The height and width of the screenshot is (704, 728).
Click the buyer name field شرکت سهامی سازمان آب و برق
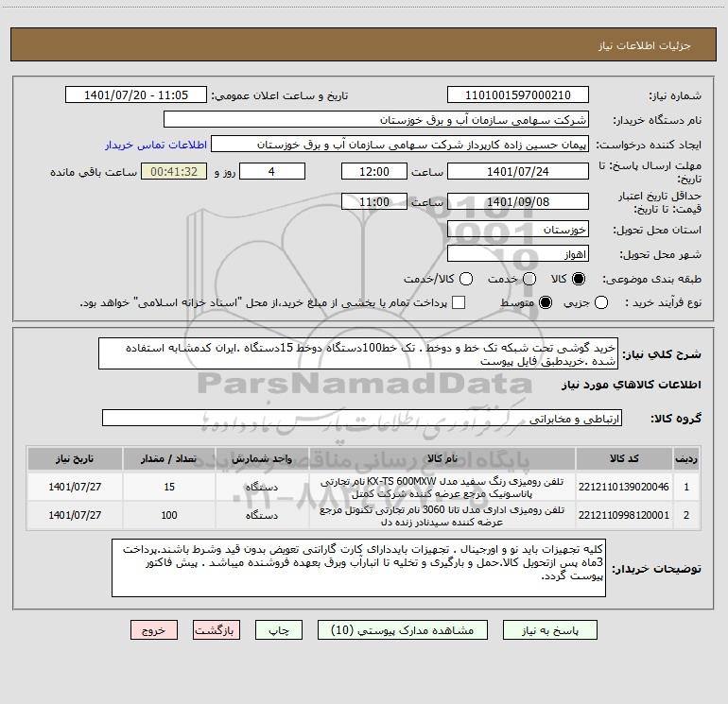[x=376, y=120]
